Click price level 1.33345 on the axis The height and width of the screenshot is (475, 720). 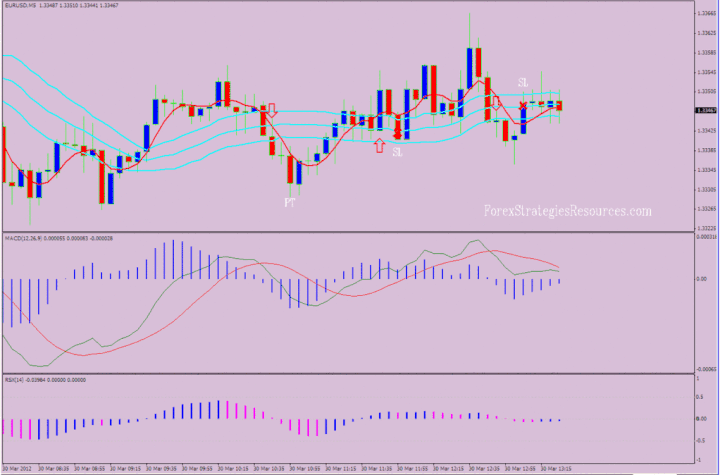[x=706, y=170]
